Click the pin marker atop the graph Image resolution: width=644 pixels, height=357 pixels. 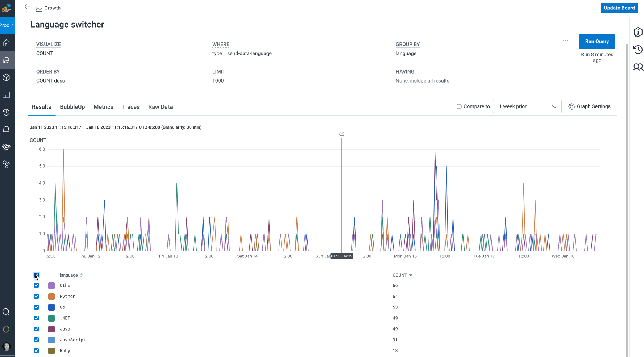341,134
